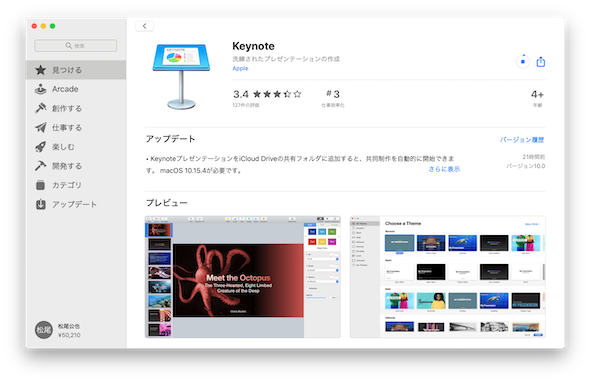Open the Choose a Theme preview screenshot
The width and height of the screenshot is (590, 382).
pos(447,277)
